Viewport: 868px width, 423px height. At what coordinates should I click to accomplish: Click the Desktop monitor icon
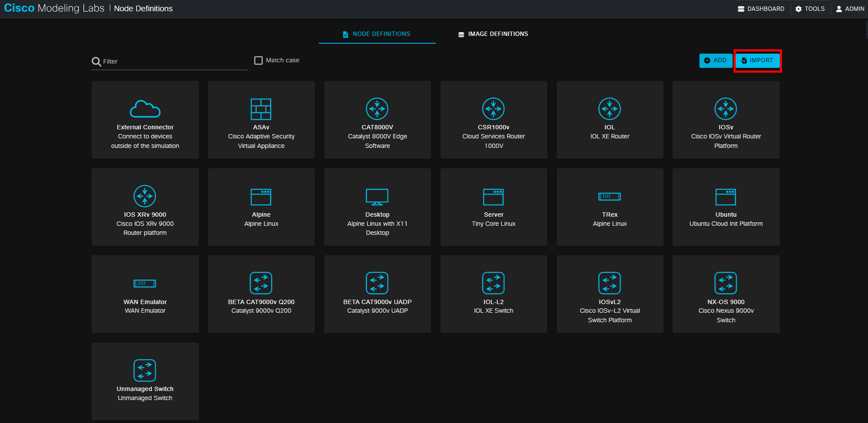coord(377,197)
